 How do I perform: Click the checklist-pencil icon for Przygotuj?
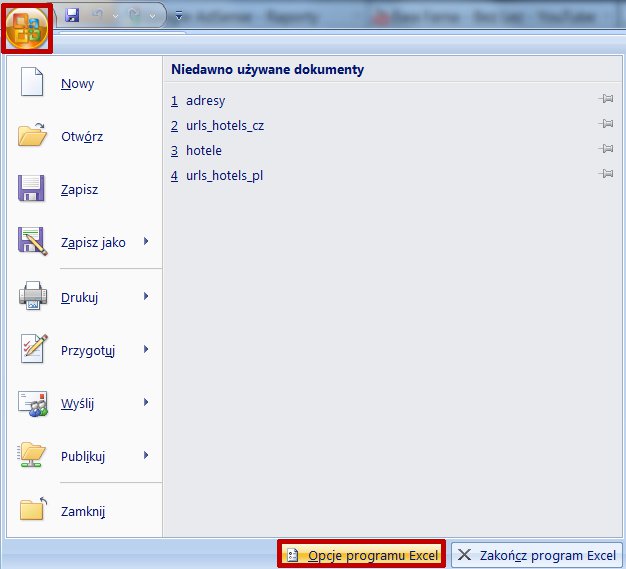click(x=34, y=349)
